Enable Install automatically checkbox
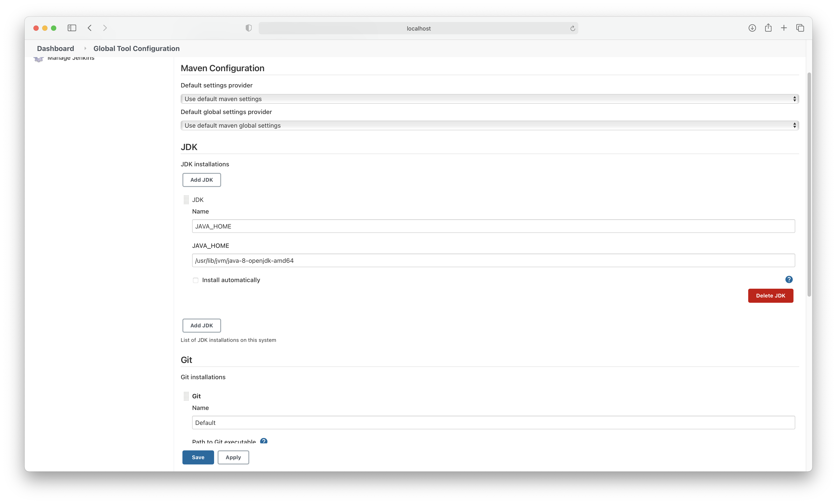Screen dimensions: 837x504 (196, 280)
